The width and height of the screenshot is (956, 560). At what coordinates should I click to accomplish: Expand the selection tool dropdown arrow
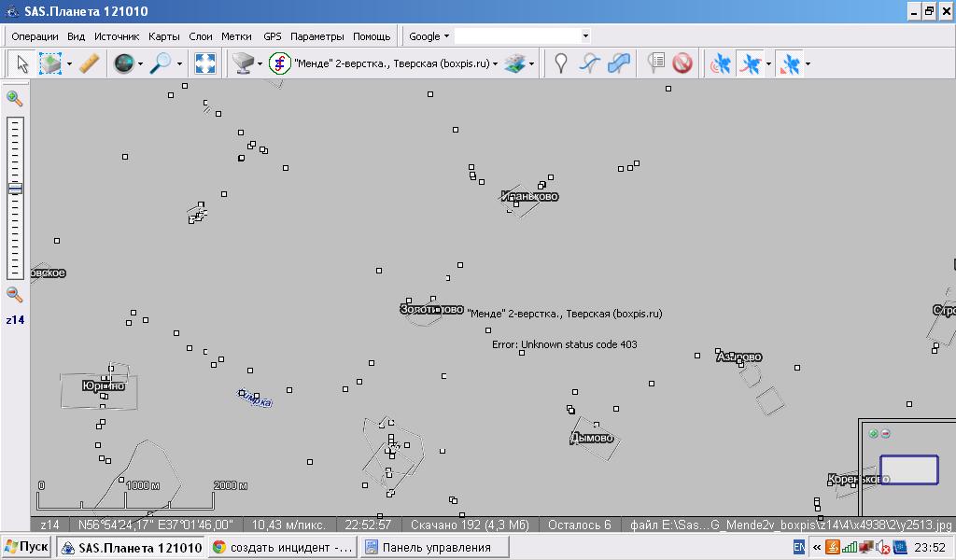pyautogui.click(x=69, y=64)
